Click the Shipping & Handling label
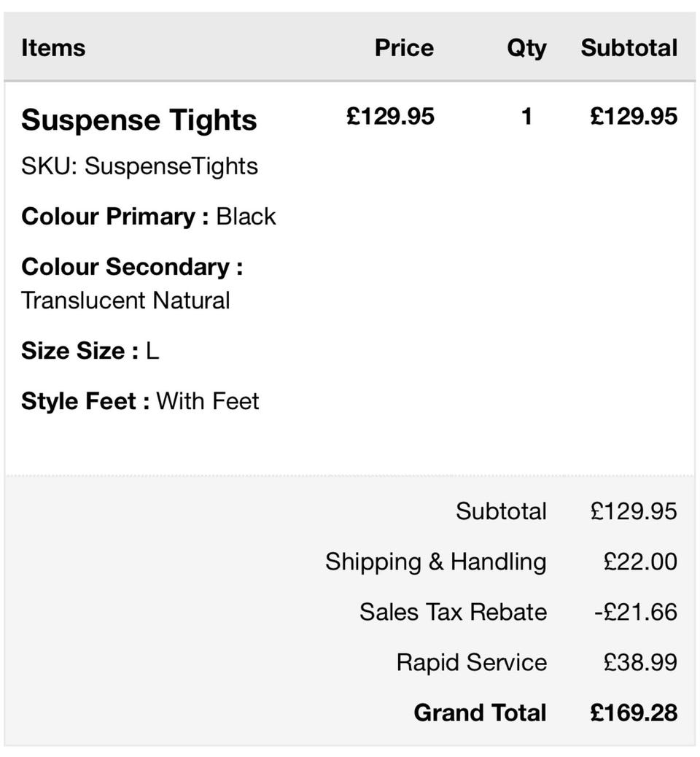700x757 pixels. click(435, 562)
